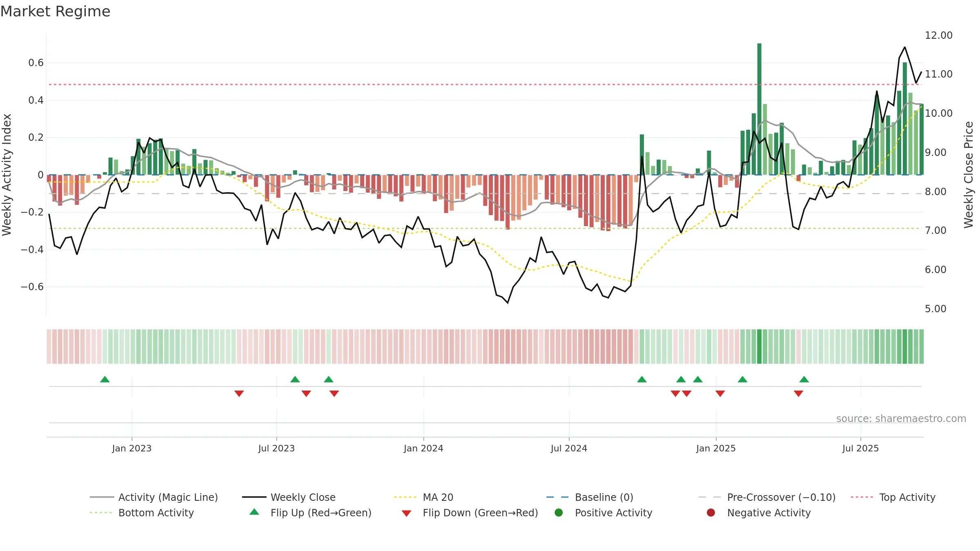
Task: Click the Activity (Magic Line) legend entry
Action: point(154,497)
